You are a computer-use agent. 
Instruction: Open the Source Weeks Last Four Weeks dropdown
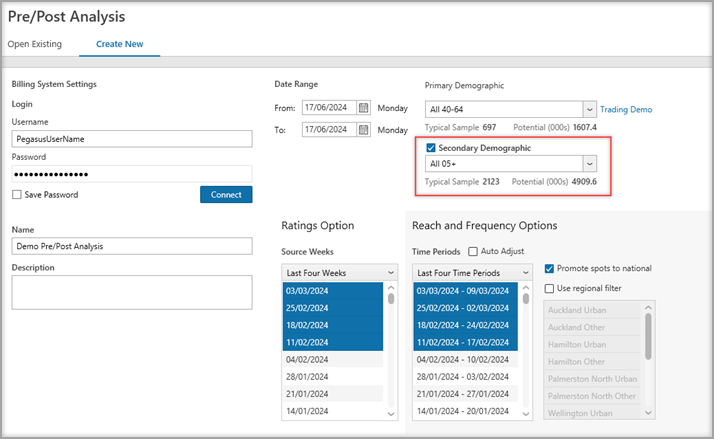340,273
